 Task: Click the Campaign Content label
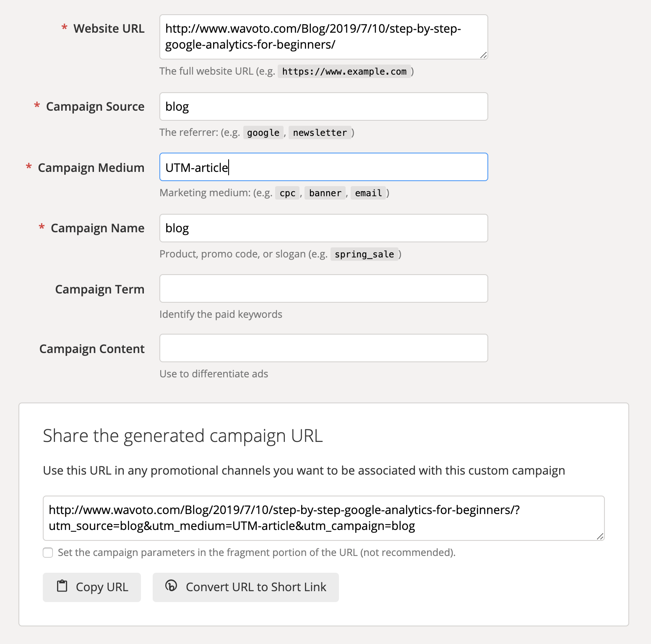coord(92,349)
